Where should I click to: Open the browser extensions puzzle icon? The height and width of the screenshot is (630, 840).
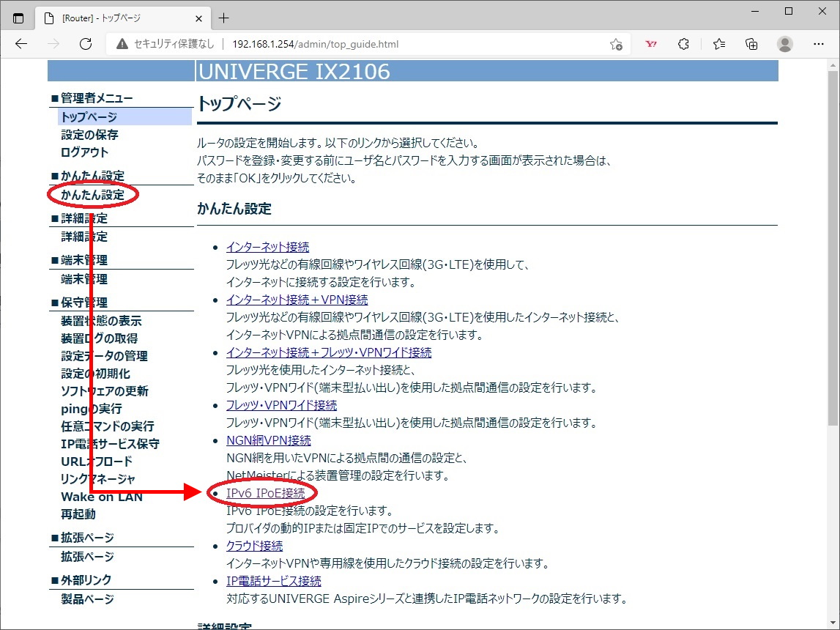click(683, 44)
